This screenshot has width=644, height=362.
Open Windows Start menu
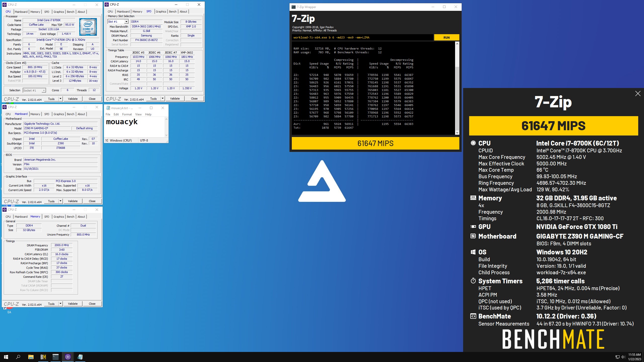(6, 357)
